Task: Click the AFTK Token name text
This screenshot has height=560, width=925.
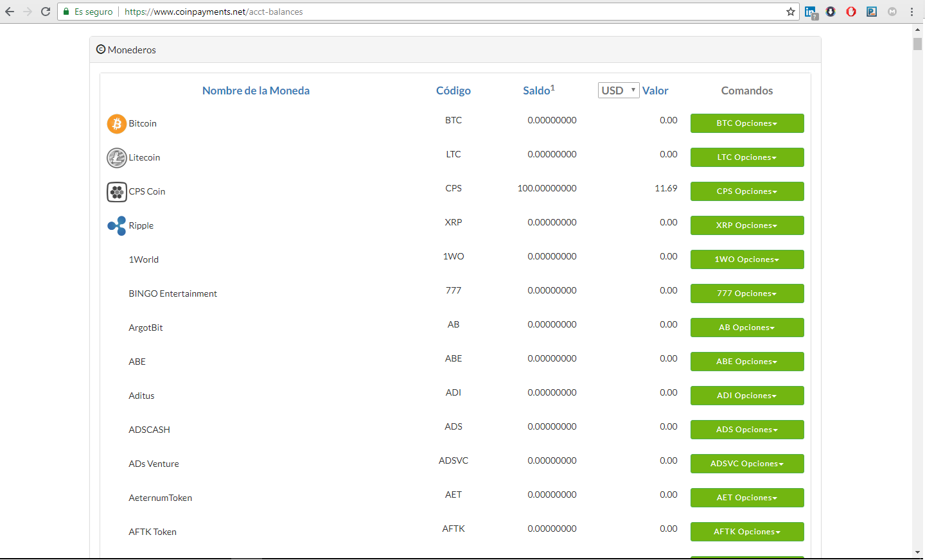Action: tap(153, 532)
